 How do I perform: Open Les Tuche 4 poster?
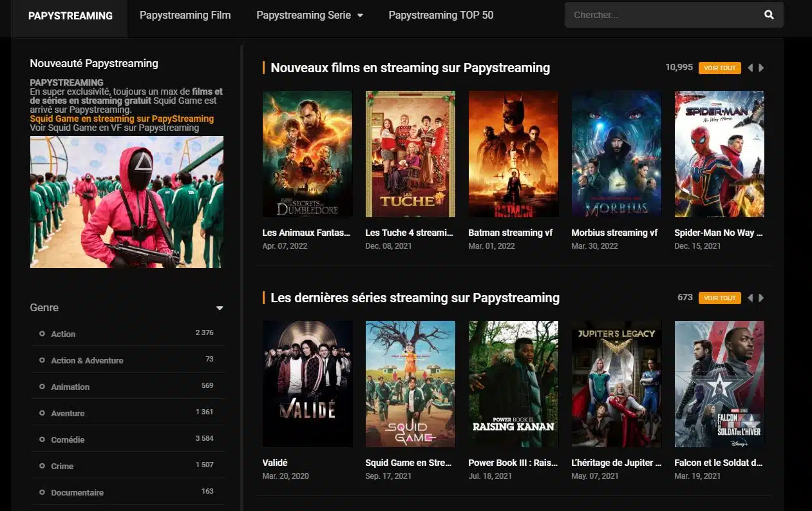(x=410, y=154)
